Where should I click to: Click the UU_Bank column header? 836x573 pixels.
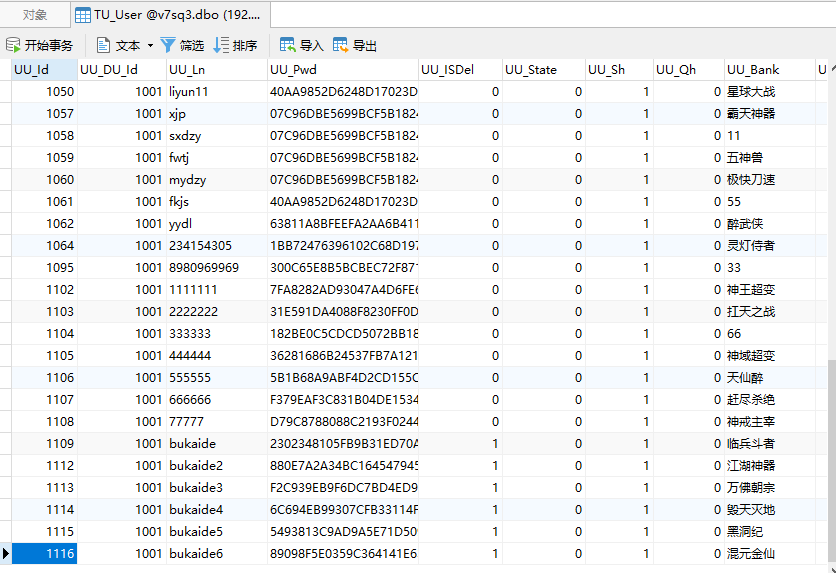[770, 70]
